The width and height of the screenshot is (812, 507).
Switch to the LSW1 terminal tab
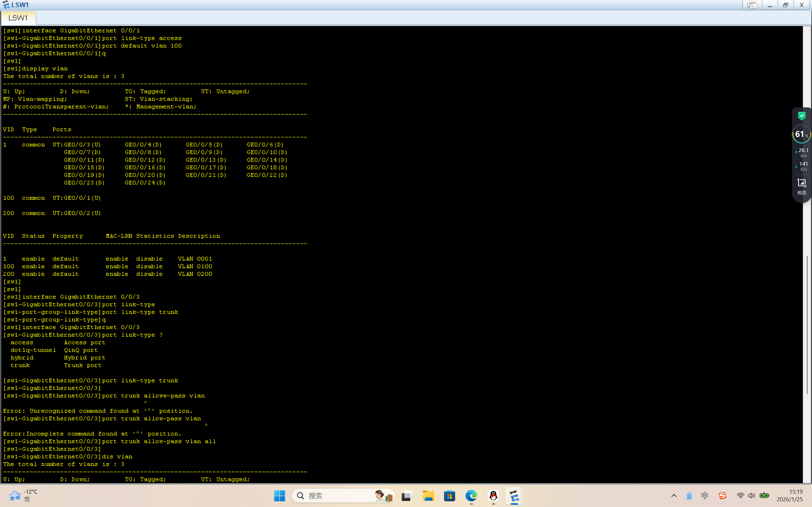18,18
